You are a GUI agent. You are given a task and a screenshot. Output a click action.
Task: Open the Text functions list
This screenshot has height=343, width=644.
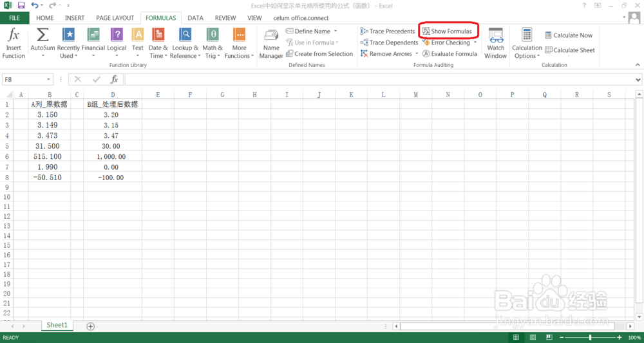pyautogui.click(x=138, y=44)
